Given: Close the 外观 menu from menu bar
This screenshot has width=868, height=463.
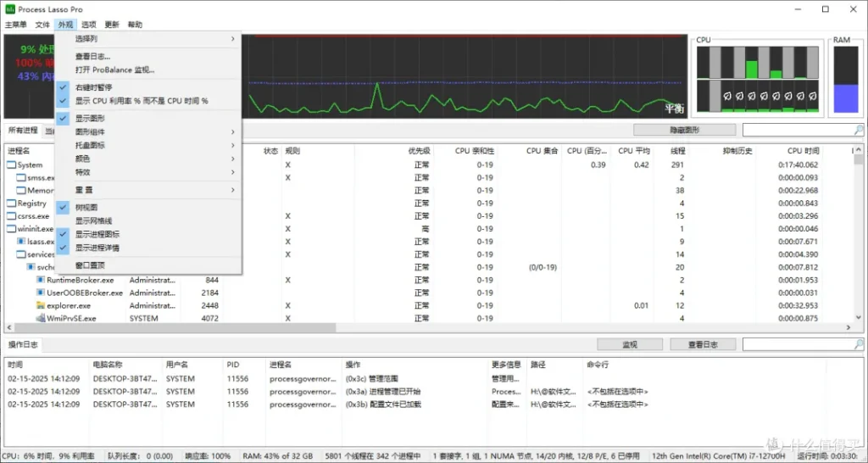Looking at the screenshot, I should coord(65,25).
